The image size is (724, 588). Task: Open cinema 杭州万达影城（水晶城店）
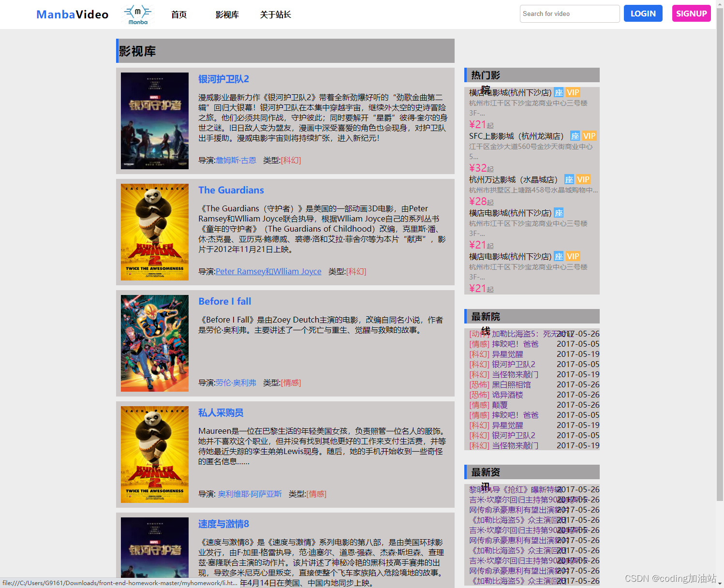coord(515,179)
